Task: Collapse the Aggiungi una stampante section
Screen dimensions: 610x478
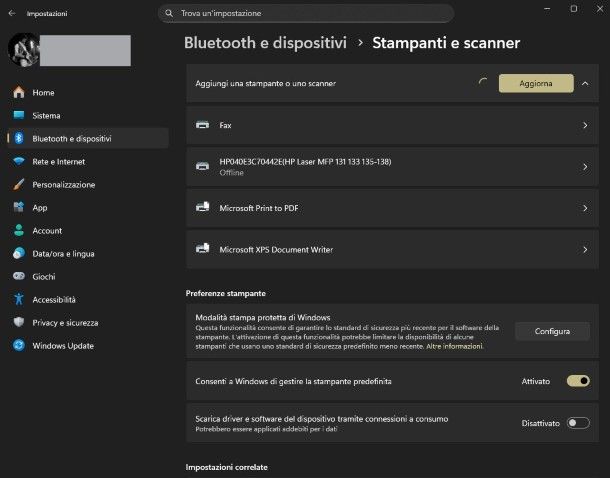Action: click(584, 83)
